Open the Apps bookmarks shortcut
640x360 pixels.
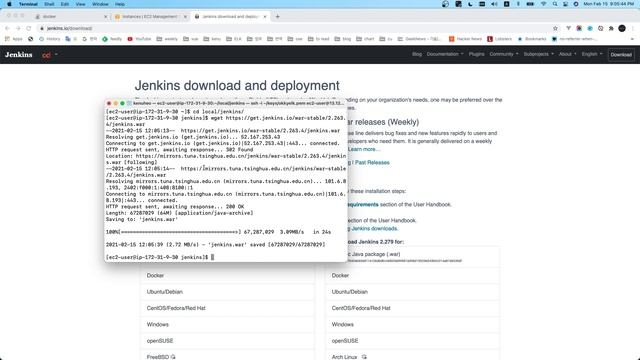(14, 39)
